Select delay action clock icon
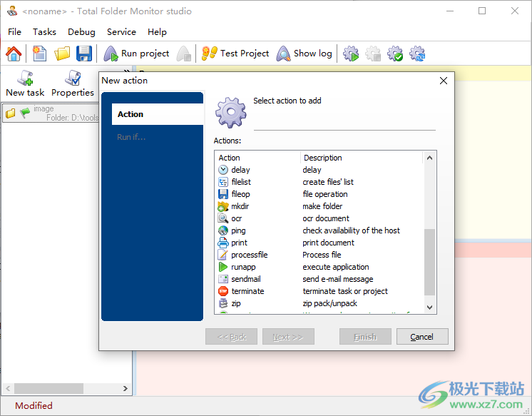 coord(223,170)
